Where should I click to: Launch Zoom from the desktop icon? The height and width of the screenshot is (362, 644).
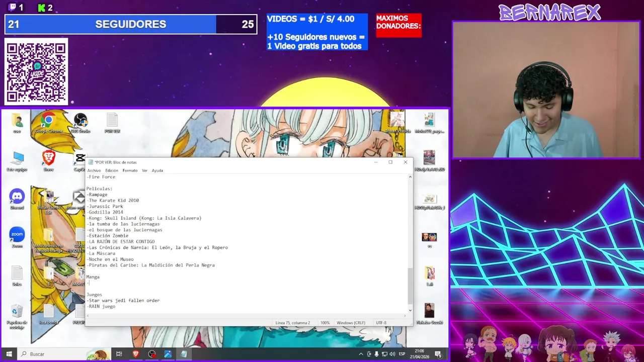pos(17,237)
